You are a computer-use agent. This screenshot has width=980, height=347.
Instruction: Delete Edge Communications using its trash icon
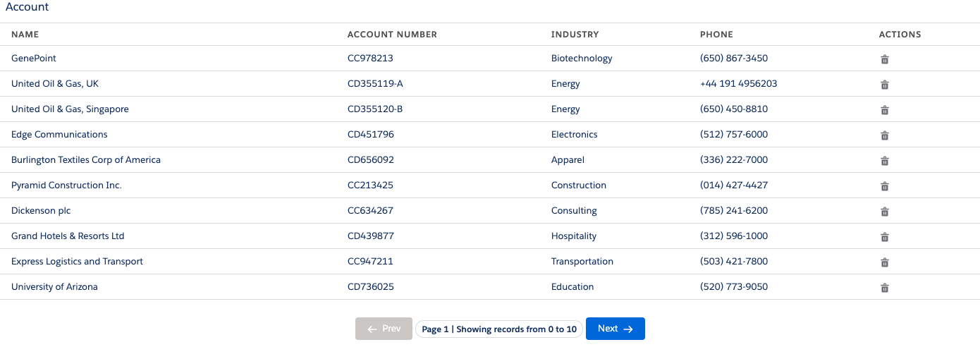click(885, 135)
